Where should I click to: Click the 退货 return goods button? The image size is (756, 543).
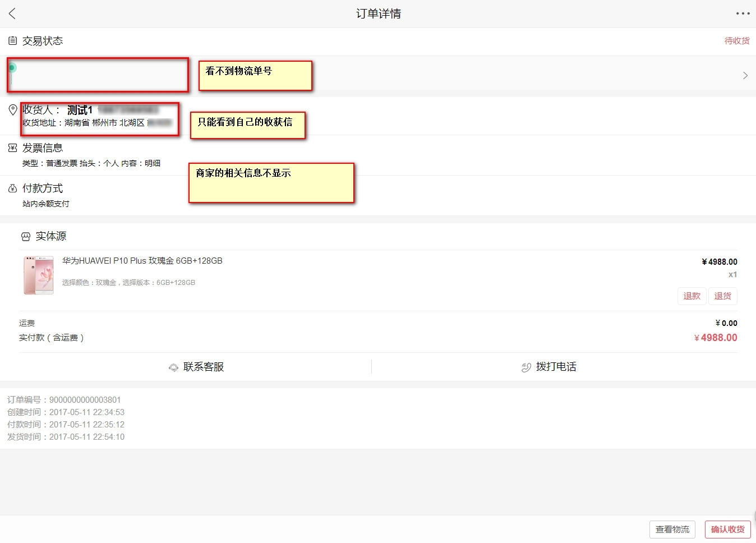coord(722,296)
